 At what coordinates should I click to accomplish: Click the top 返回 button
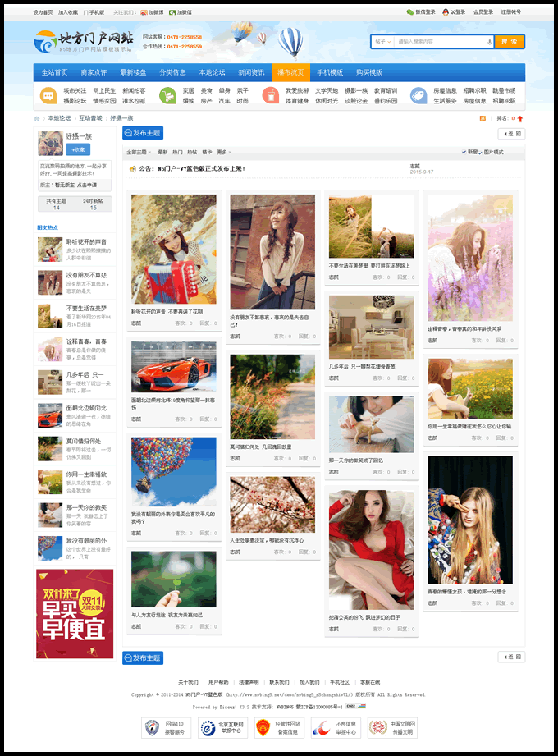click(511, 134)
